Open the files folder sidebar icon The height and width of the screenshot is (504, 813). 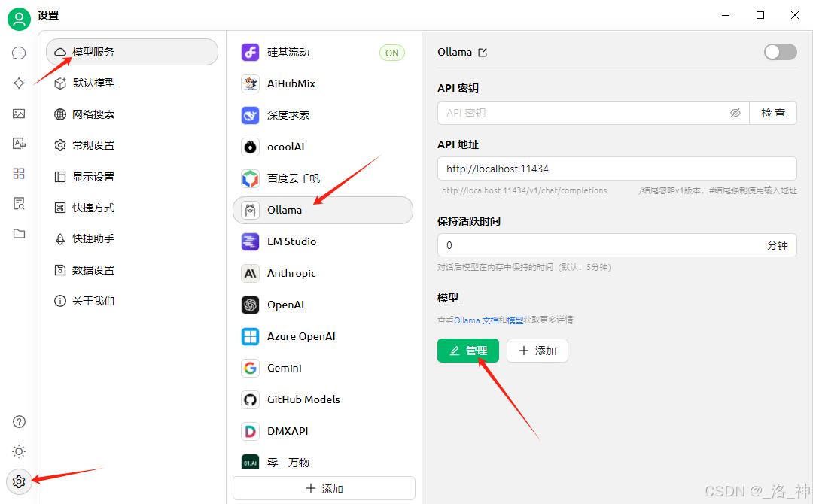[x=19, y=234]
